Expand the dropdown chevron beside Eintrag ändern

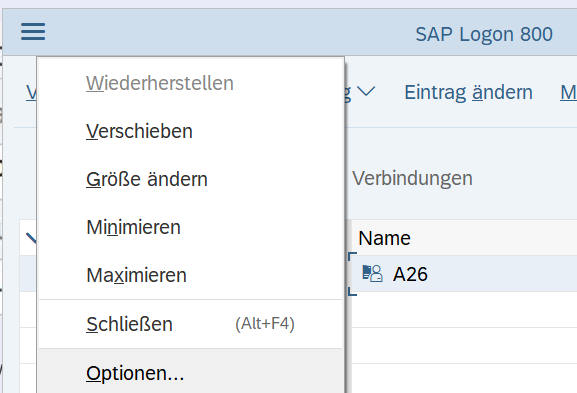pos(366,91)
